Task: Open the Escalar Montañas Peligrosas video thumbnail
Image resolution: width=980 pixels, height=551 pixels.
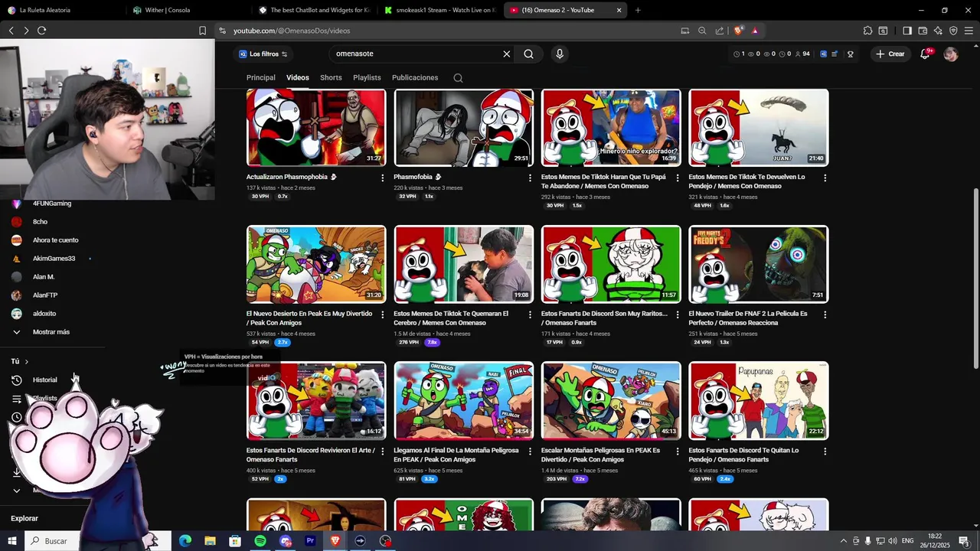Action: point(611,400)
